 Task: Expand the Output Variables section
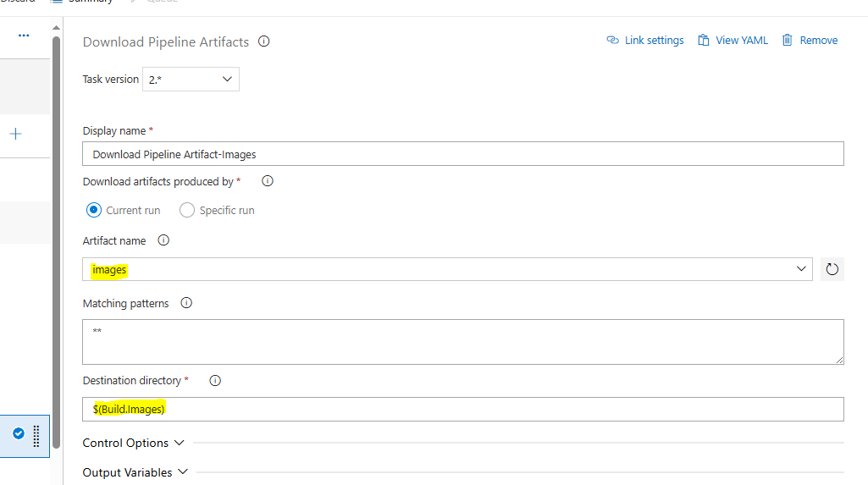[x=135, y=472]
